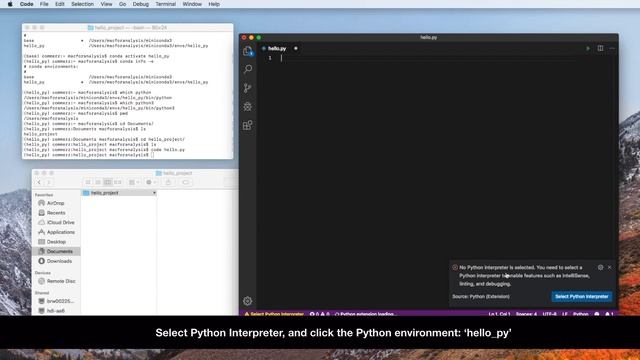Viewport: 640px width, 360px height.
Task: Open the Terminal menu
Action: click(x=165, y=4)
